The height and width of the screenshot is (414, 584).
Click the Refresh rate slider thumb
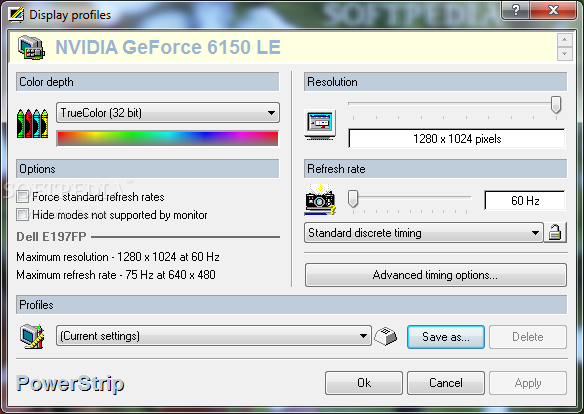353,199
